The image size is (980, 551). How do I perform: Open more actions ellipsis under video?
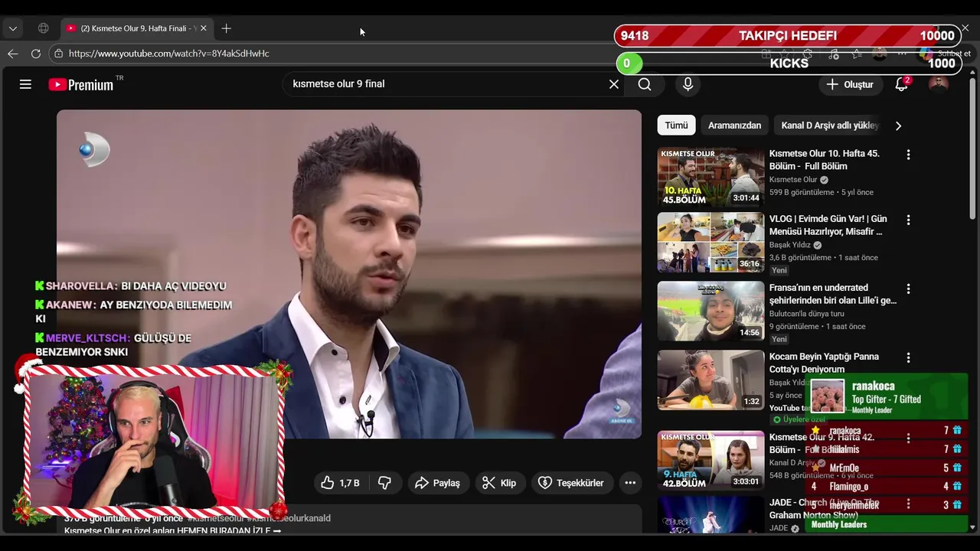pos(630,483)
